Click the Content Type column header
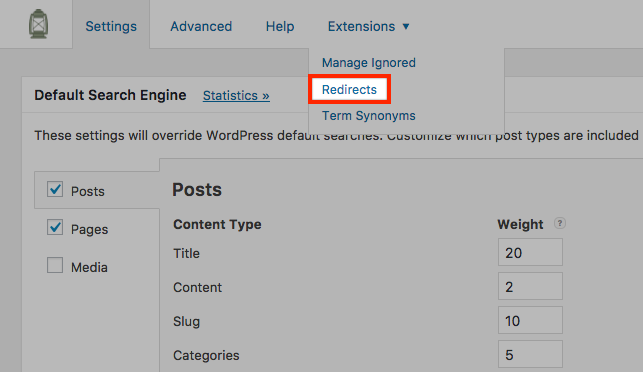 (217, 224)
